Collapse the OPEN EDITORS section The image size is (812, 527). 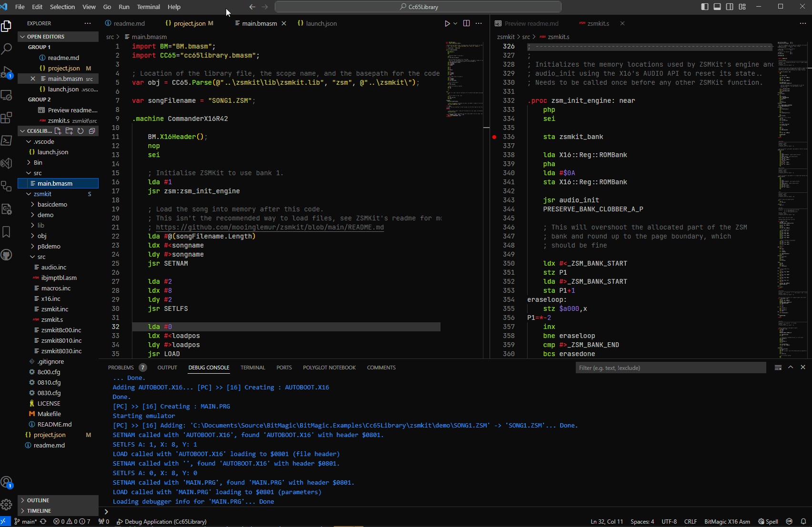pyautogui.click(x=58, y=37)
